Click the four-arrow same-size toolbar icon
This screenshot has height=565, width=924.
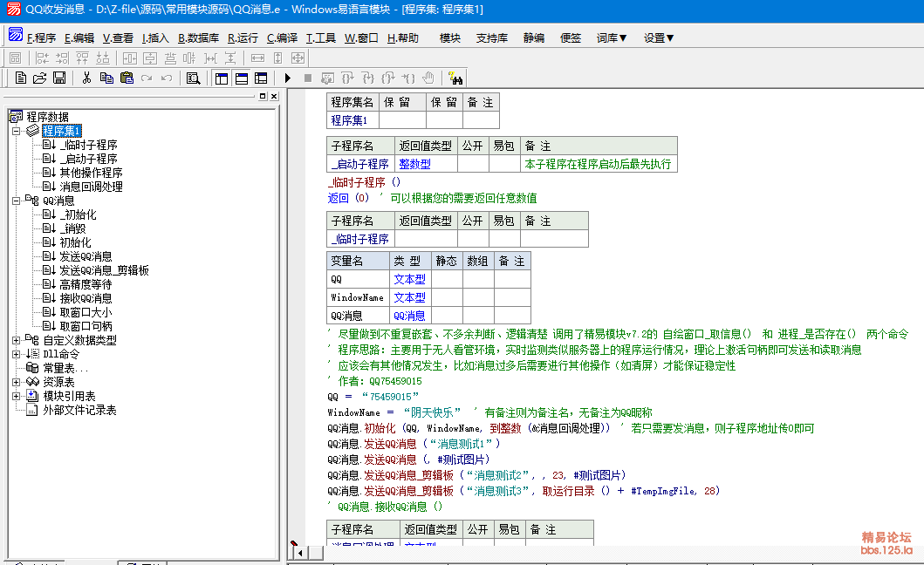tap(298, 58)
